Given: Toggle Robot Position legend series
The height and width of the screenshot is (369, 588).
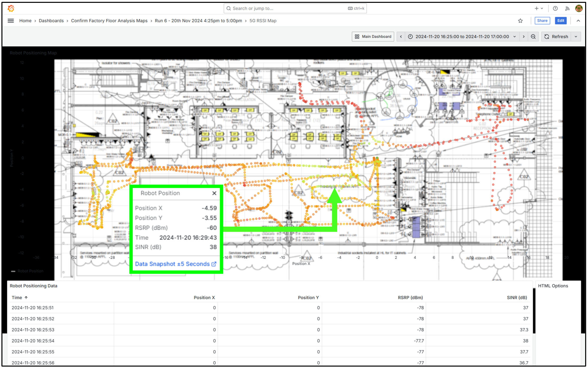Looking at the screenshot, I should (x=30, y=271).
